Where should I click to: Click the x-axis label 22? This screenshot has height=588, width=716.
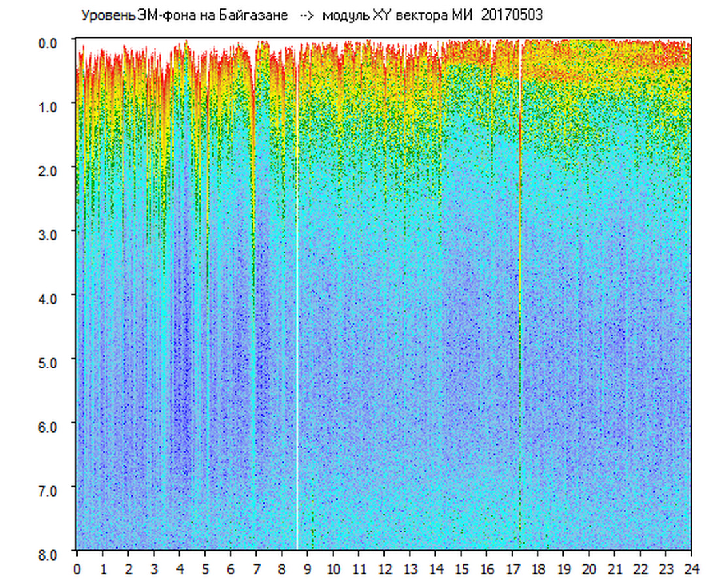(x=641, y=569)
